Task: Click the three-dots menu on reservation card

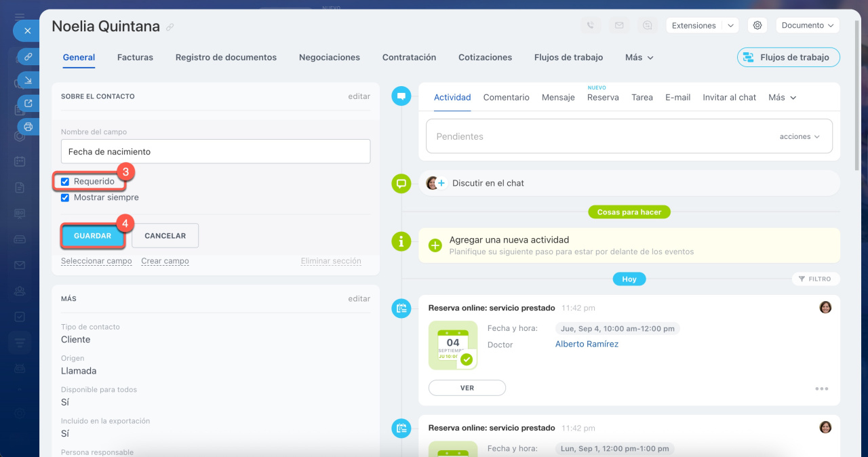Action: click(x=822, y=389)
